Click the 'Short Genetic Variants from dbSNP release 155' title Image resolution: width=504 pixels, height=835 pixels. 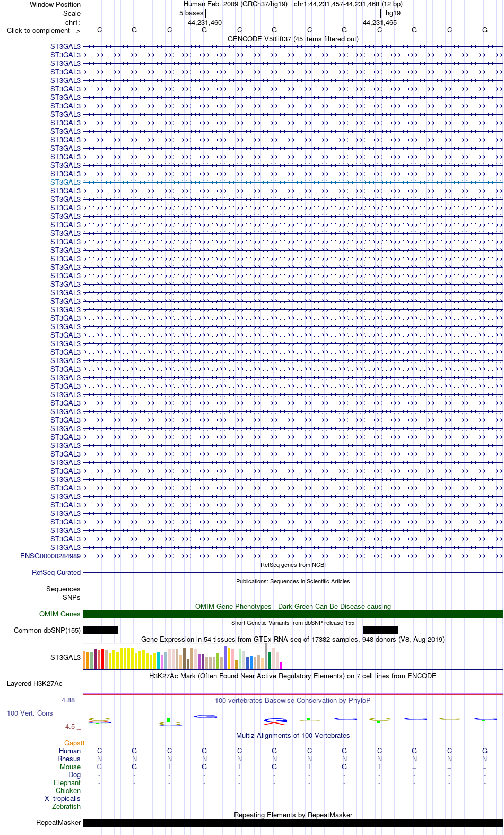pos(293,623)
